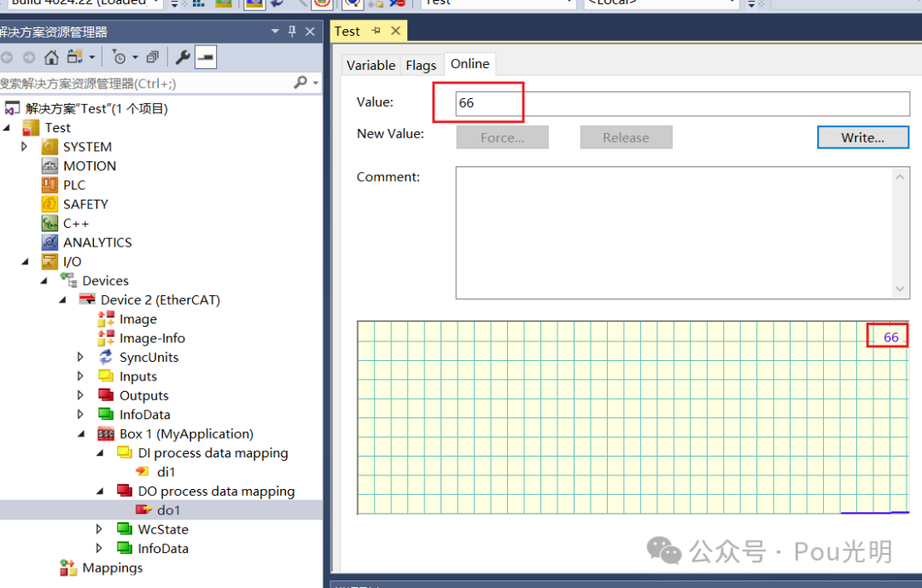This screenshot has height=588, width=922.
Task: Click inside the Comment text area
Action: pos(674,233)
